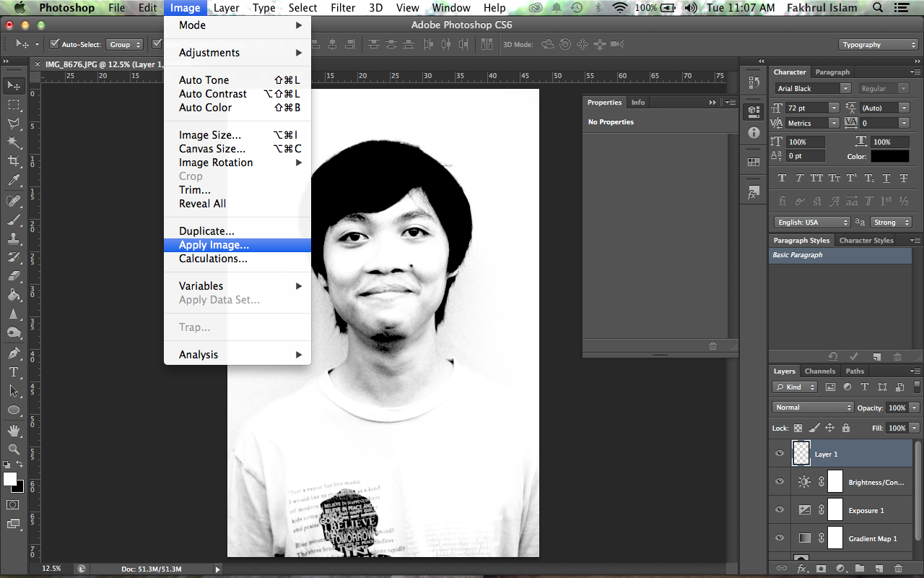Select the Hand tool
924x578 pixels.
(14, 431)
